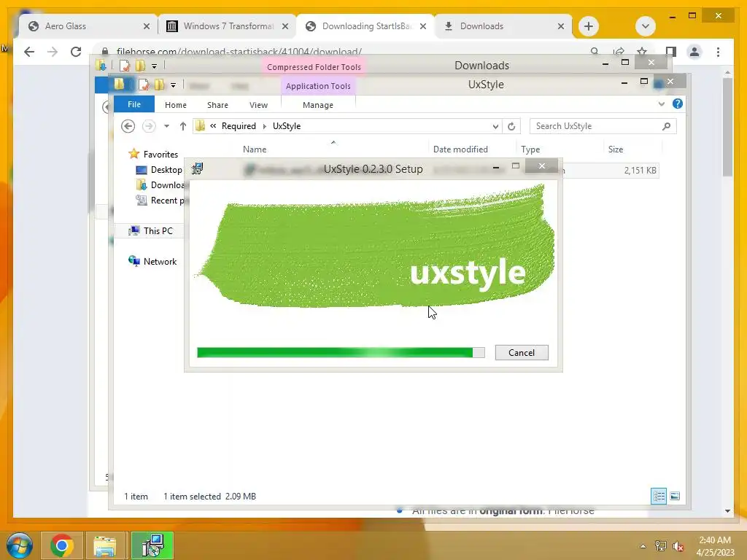
Task: Open Chrome from the taskbar
Action: tap(62, 545)
